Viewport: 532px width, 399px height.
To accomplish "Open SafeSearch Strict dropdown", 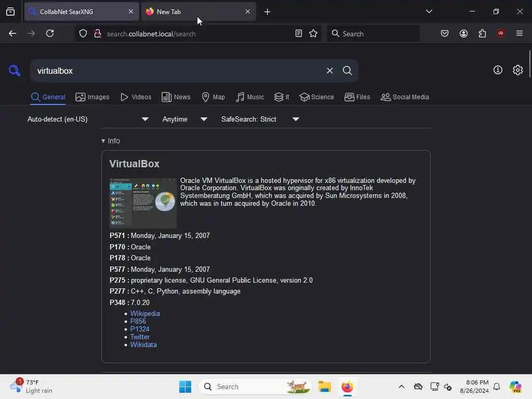I will point(260,119).
